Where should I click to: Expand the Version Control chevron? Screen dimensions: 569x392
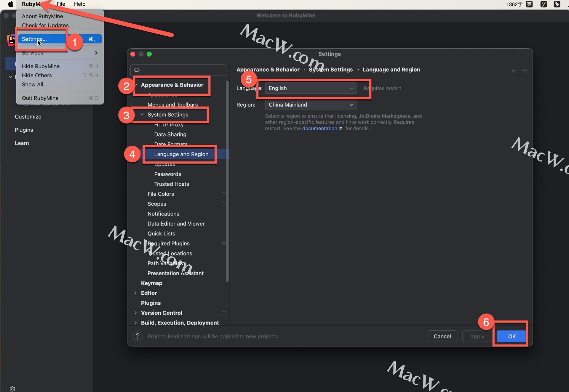[x=135, y=313]
